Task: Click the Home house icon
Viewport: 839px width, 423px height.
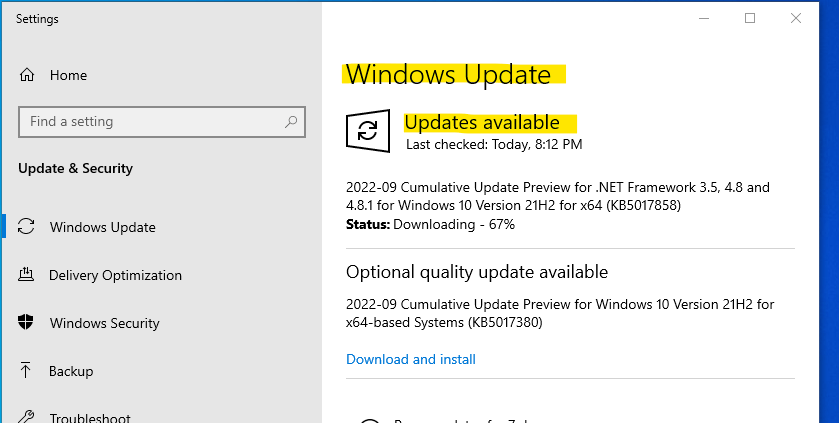Action: 27,75
